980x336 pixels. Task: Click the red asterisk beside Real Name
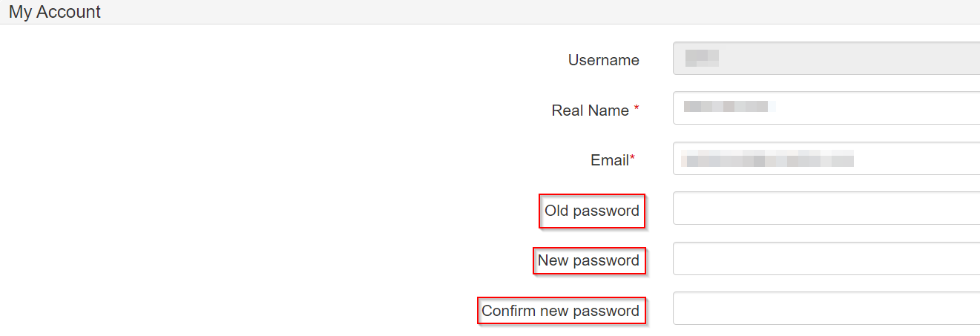pos(637,109)
